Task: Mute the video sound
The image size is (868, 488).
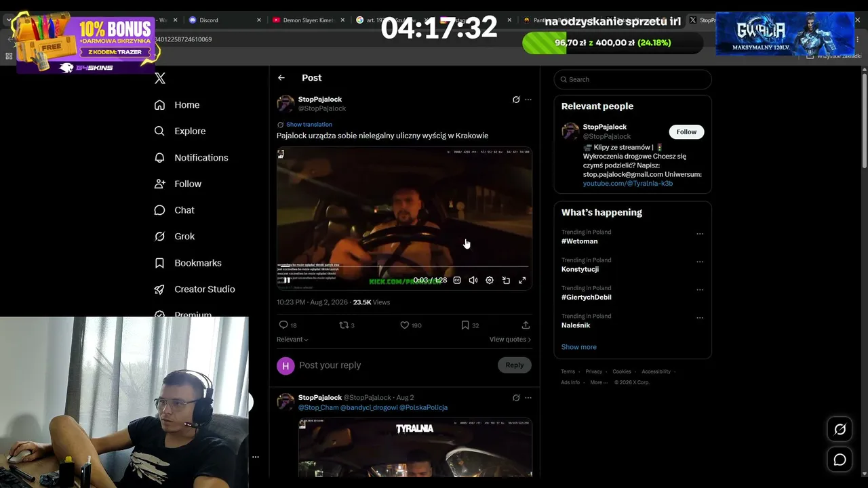Action: coord(473,280)
